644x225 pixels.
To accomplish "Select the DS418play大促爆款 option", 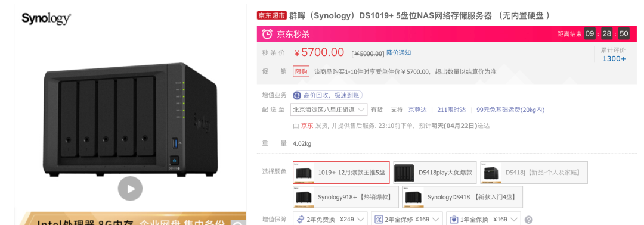I will pyautogui.click(x=435, y=173).
